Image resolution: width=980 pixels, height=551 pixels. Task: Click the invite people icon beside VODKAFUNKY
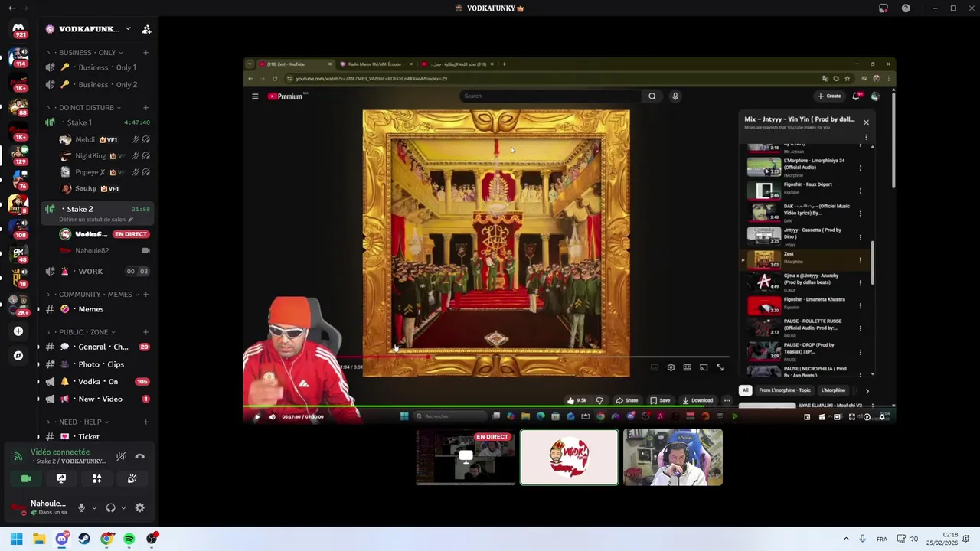[146, 29]
